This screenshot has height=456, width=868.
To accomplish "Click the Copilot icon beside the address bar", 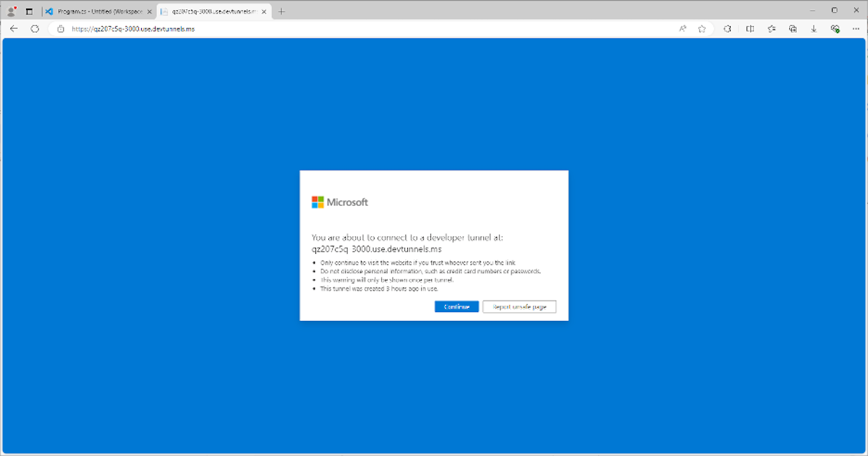I will coord(728,29).
